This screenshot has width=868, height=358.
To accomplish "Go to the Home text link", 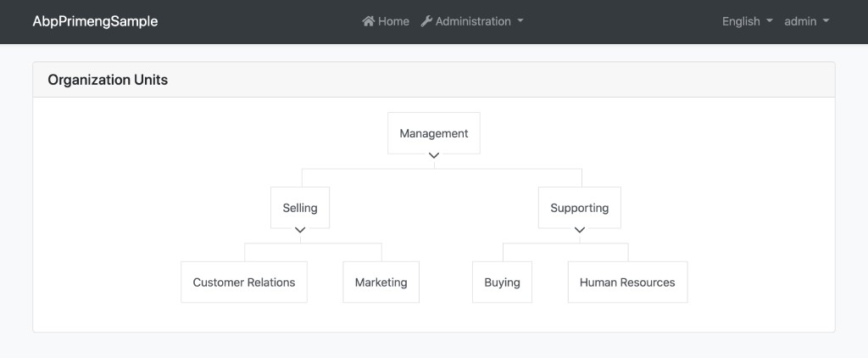I will (393, 21).
